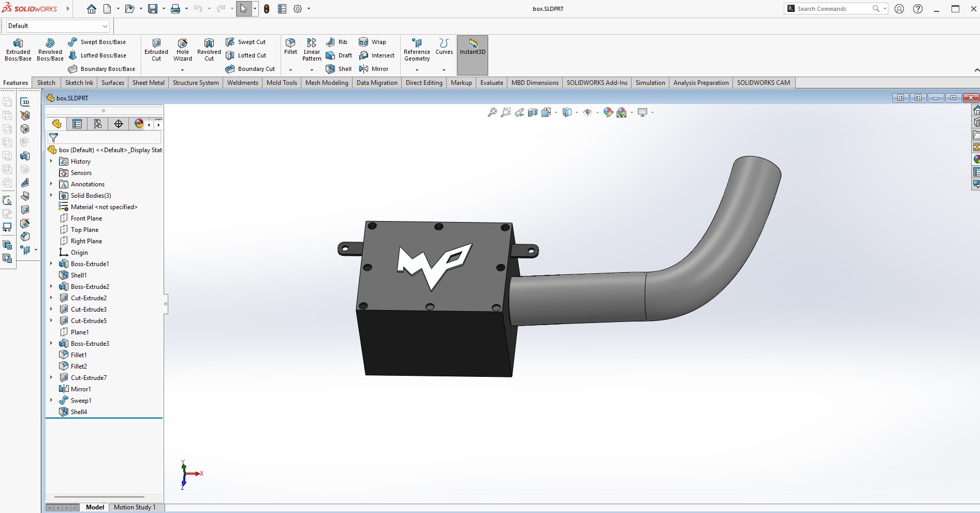Switch to the ConfigurationManager tab
The width and height of the screenshot is (980, 513).
pos(98,124)
